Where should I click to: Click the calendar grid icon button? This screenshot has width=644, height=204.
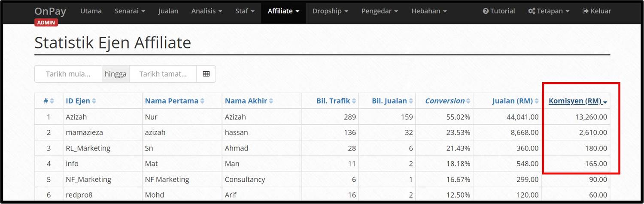(206, 74)
